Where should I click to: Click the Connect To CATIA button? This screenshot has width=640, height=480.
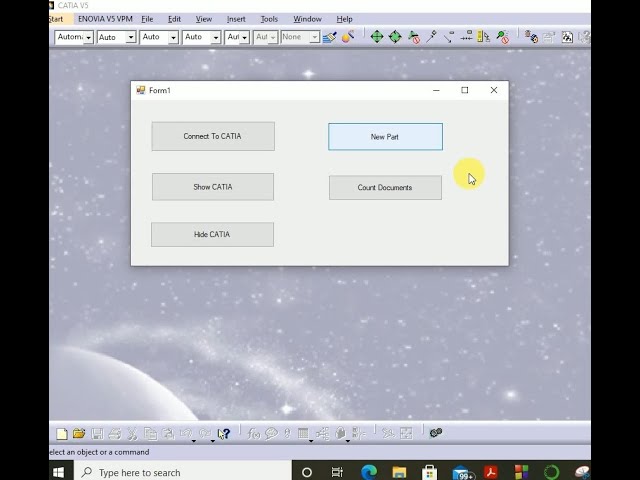[x=213, y=136]
